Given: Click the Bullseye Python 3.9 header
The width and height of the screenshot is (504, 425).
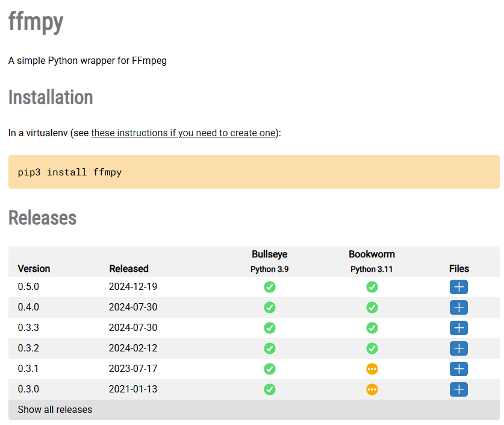Looking at the screenshot, I should tap(269, 261).
